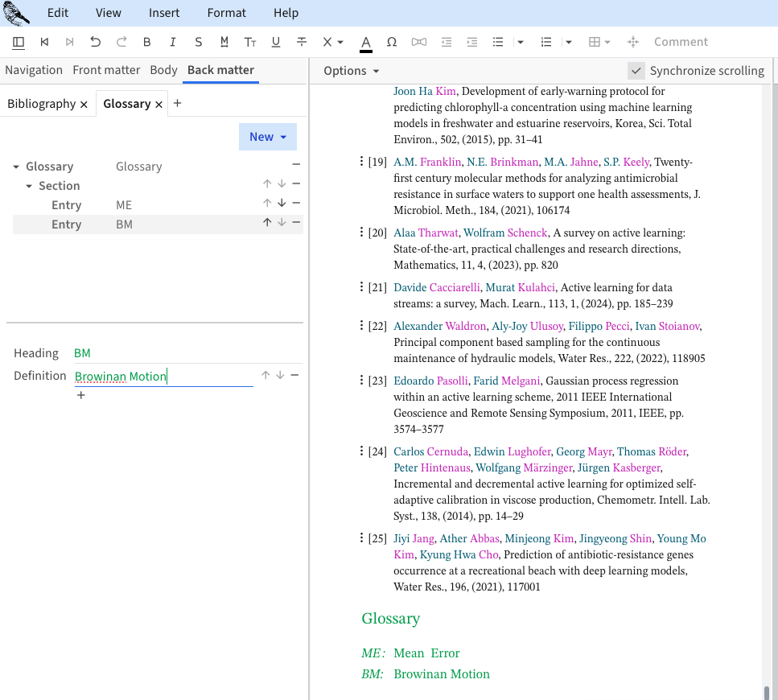Close the Bibliography tab
Image resolution: width=778 pixels, height=700 pixels.
[x=84, y=104]
